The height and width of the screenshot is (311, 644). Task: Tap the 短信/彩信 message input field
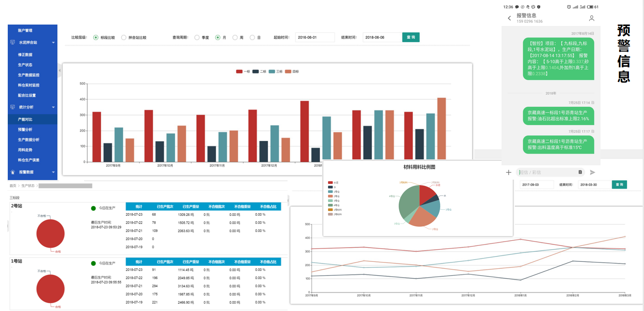(551, 172)
